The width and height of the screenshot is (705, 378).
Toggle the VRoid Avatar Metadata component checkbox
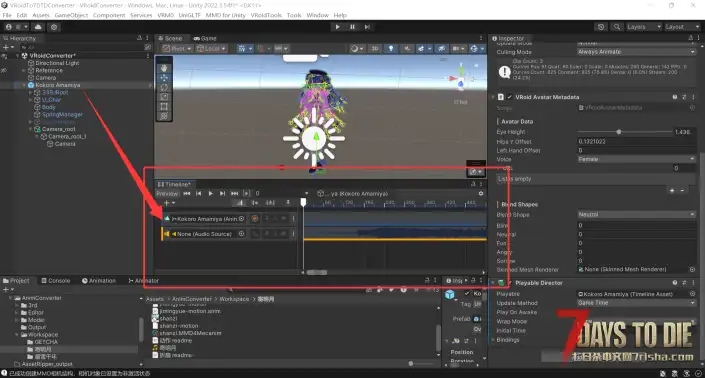pos(509,97)
